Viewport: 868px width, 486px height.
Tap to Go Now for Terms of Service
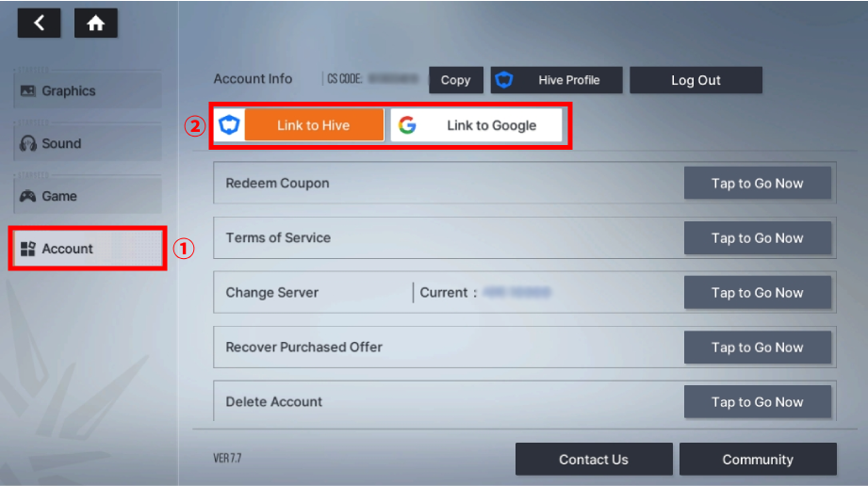click(757, 238)
